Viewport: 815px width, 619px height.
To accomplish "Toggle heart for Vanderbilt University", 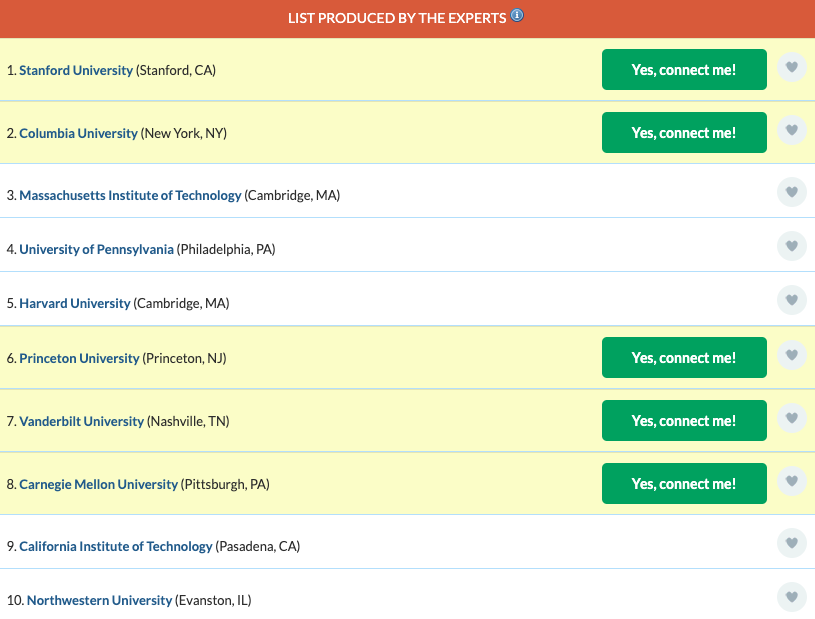I will coord(791,419).
